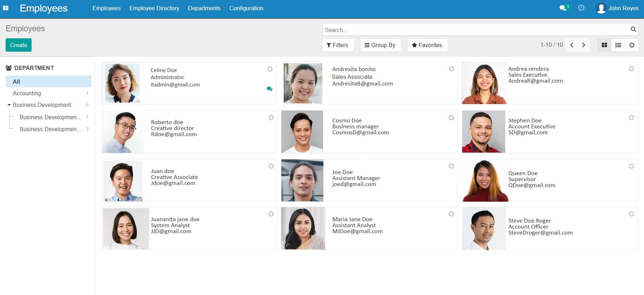Toggle status circle on Maria Jane Doe card
644x295 pixels.
(451, 214)
